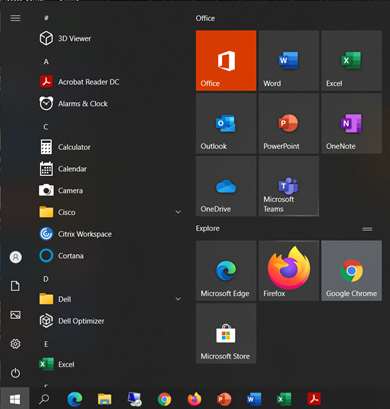Open the Office tile
The width and height of the screenshot is (390, 409).
coord(226,60)
